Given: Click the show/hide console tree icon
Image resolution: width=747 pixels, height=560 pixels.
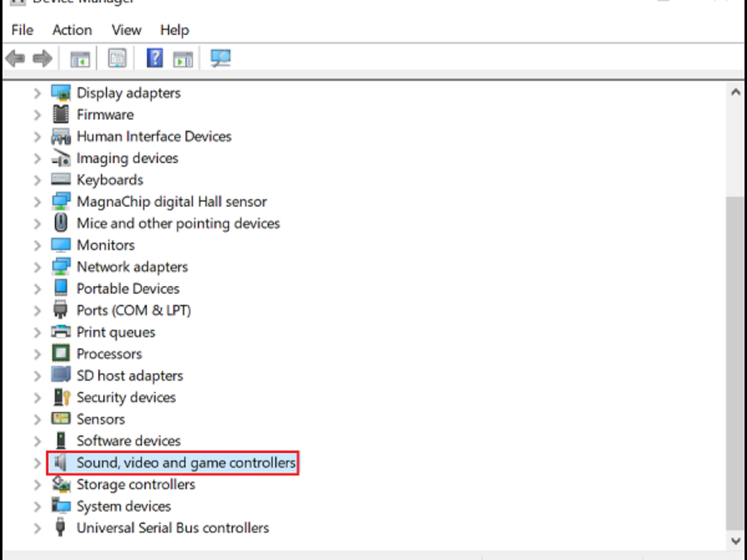Looking at the screenshot, I should (80, 59).
